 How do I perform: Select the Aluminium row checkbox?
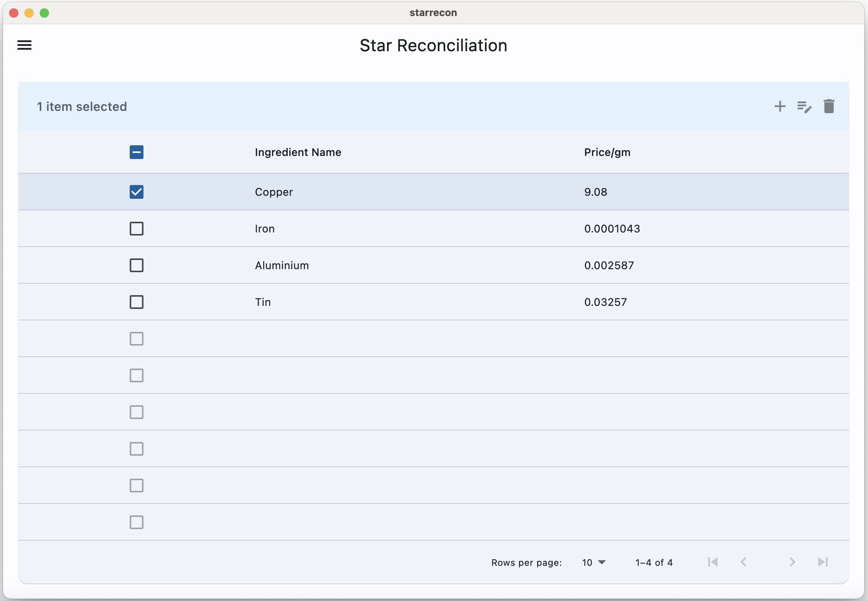point(136,265)
